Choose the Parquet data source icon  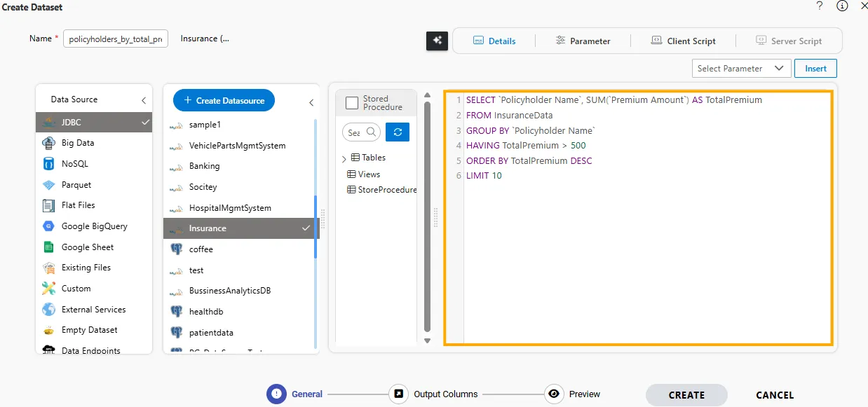pyautogui.click(x=48, y=185)
